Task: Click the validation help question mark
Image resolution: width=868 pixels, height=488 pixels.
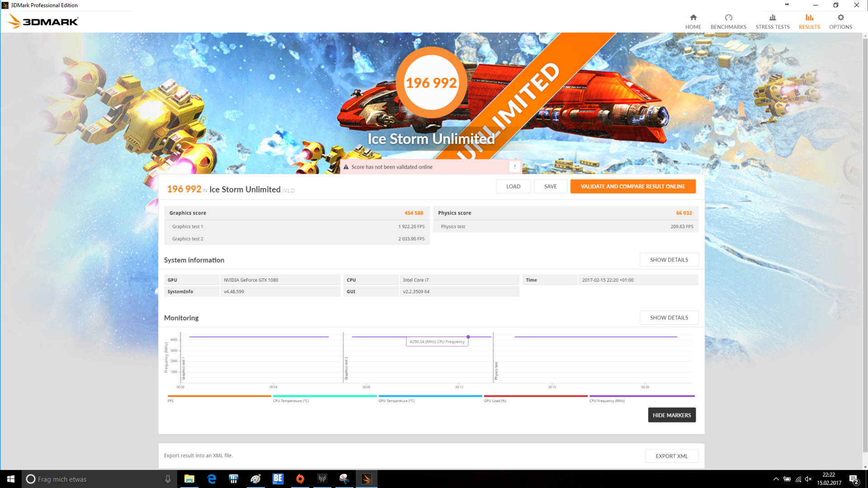Action: (514, 167)
